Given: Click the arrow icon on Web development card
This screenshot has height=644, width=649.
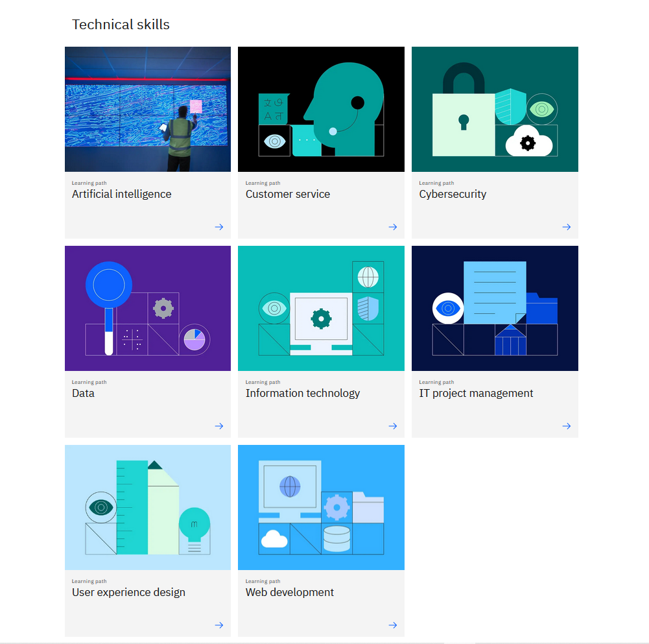Looking at the screenshot, I should coord(392,625).
